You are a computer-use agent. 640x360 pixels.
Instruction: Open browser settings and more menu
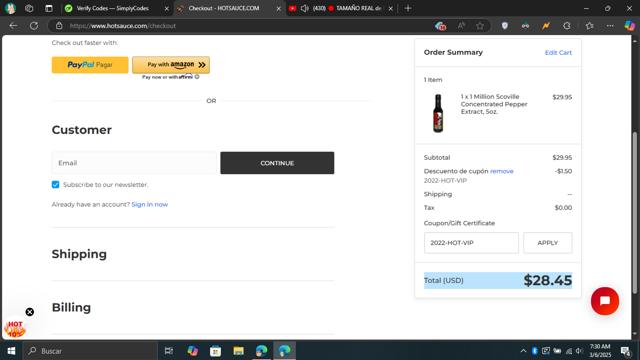(x=610, y=26)
